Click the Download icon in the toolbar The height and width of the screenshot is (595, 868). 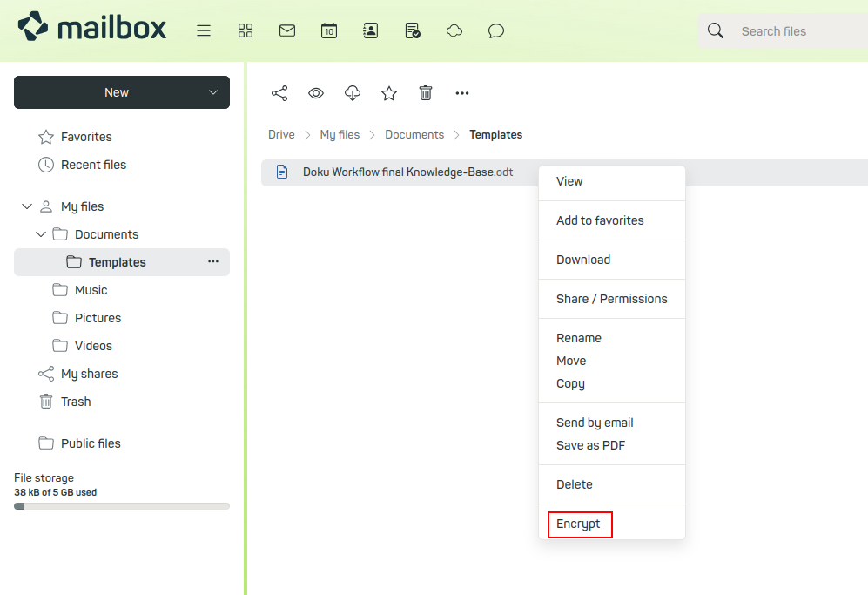pyautogui.click(x=352, y=92)
